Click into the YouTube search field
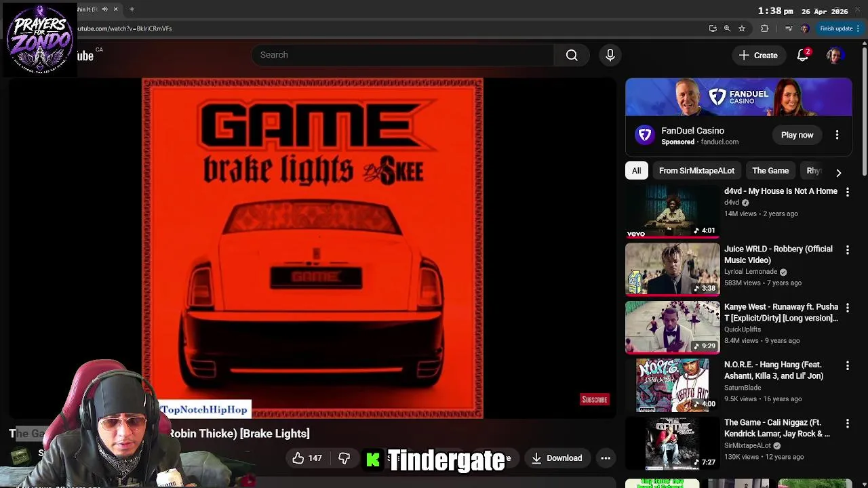 [x=403, y=55]
